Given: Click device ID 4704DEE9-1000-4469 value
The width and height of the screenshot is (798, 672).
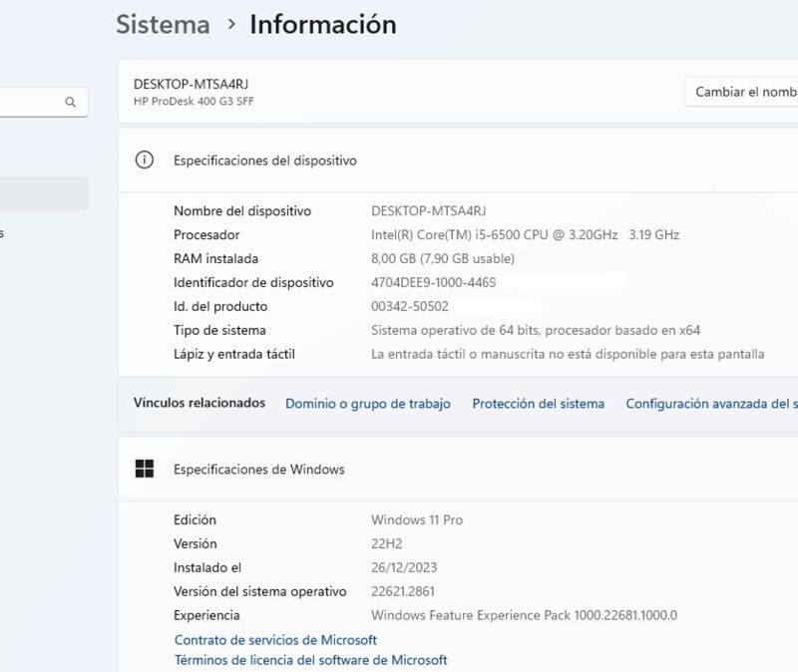Looking at the screenshot, I should pyautogui.click(x=434, y=282).
